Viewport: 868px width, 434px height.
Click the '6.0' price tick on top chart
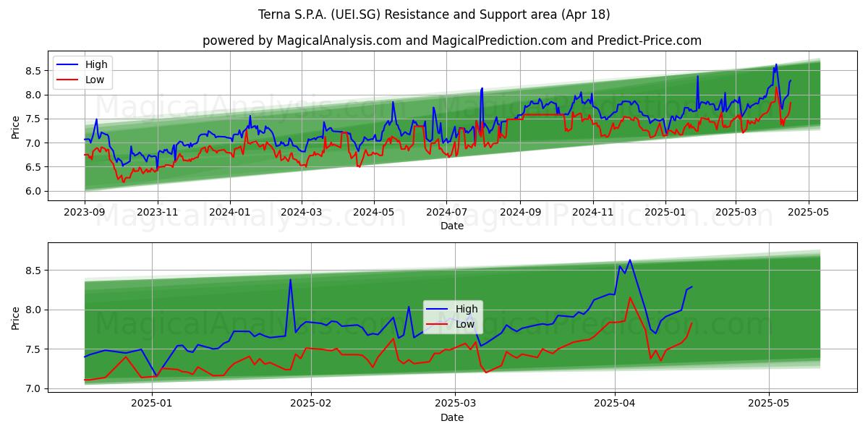[35, 192]
